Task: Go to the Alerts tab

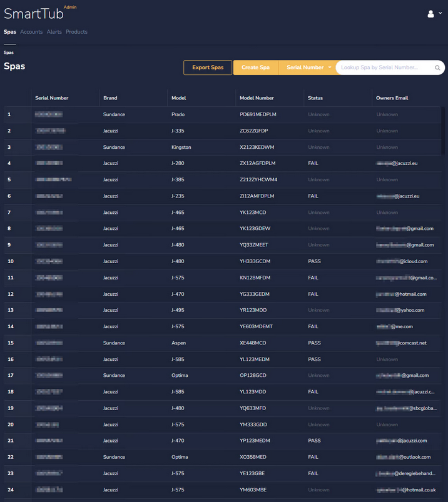Action: coord(54,32)
